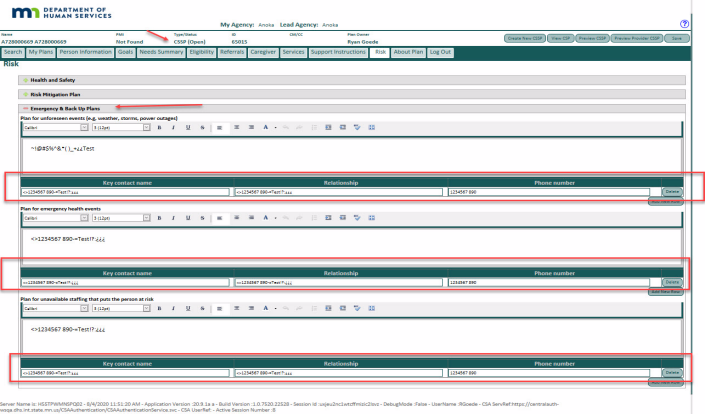705x414 pixels.
Task: Center align text in emergency health events editor
Action: (x=236, y=218)
